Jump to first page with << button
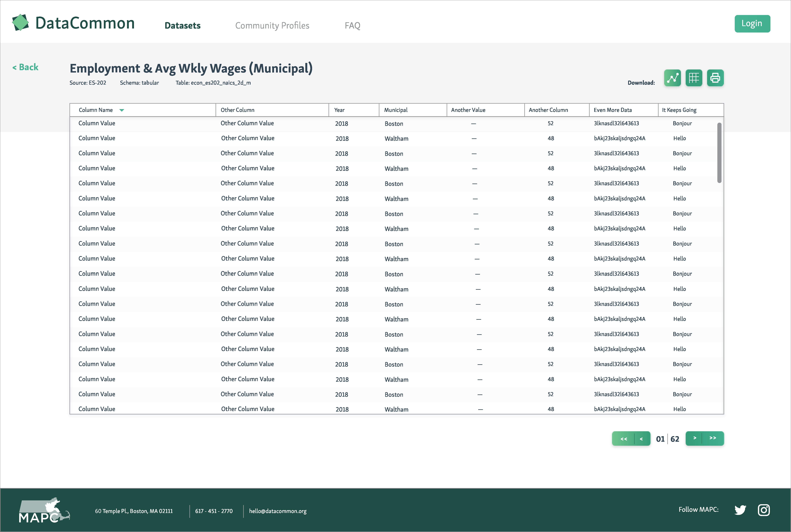 [623, 439]
